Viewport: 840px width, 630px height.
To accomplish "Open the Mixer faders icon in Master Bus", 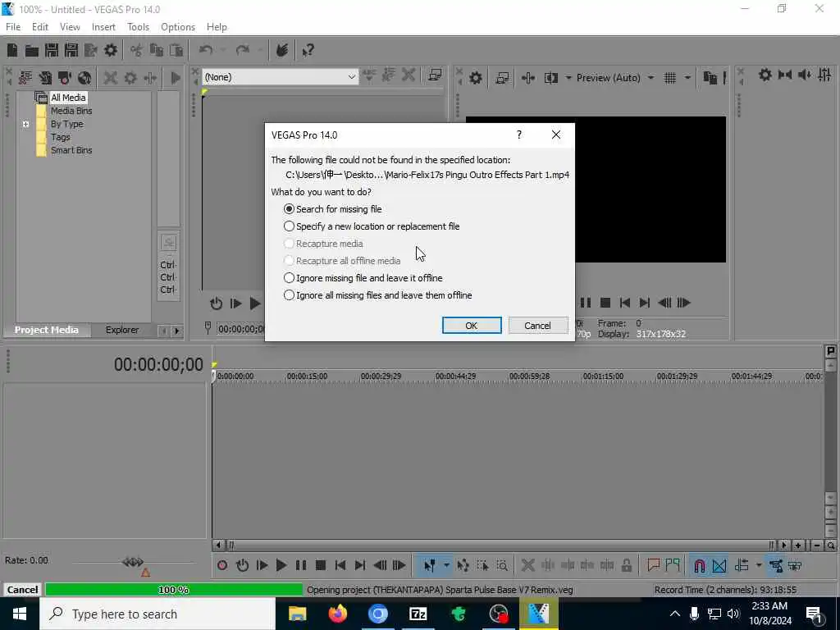I will coord(824,75).
